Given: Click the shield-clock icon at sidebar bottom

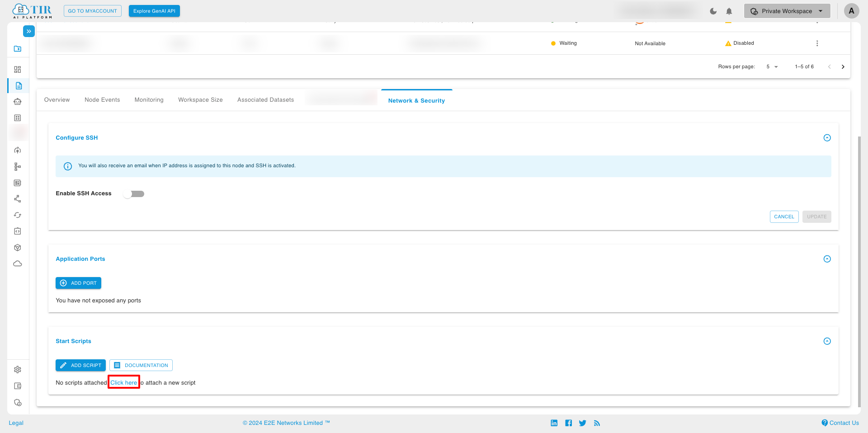Looking at the screenshot, I should (x=18, y=403).
